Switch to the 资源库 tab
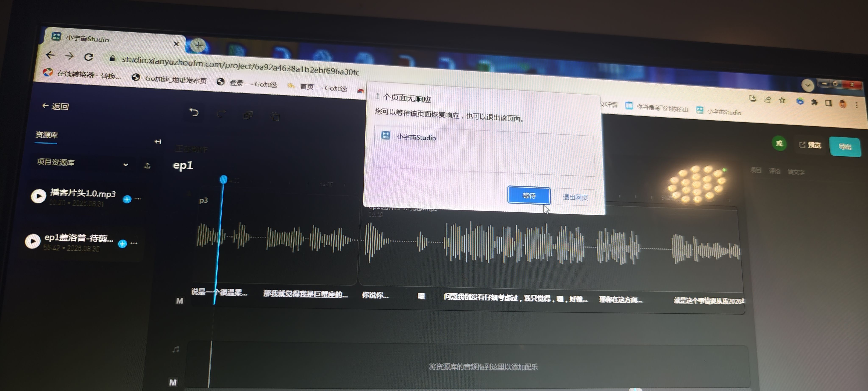This screenshot has width=868, height=391. pos(46,135)
